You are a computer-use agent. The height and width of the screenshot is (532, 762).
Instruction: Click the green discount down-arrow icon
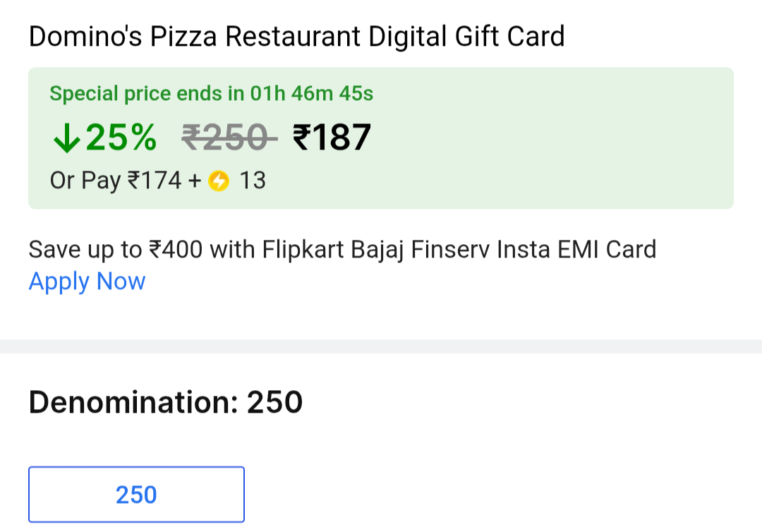point(66,138)
